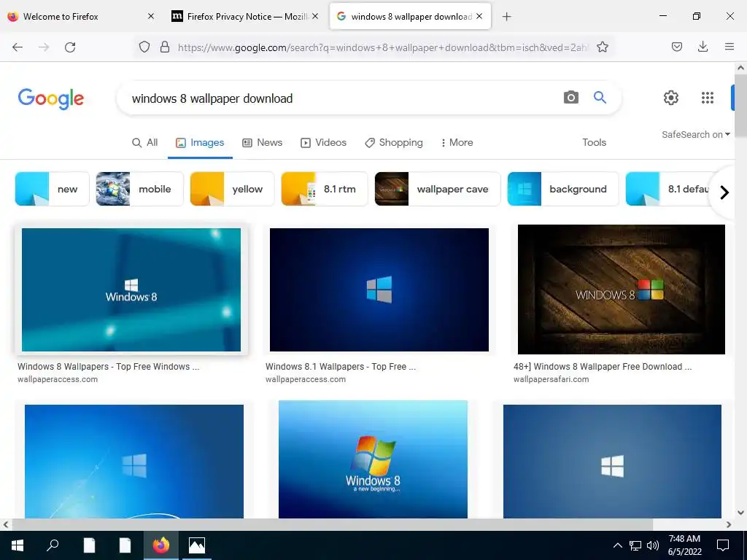747x560 pixels.
Task: Switch to the News search tab
Action: 263,142
